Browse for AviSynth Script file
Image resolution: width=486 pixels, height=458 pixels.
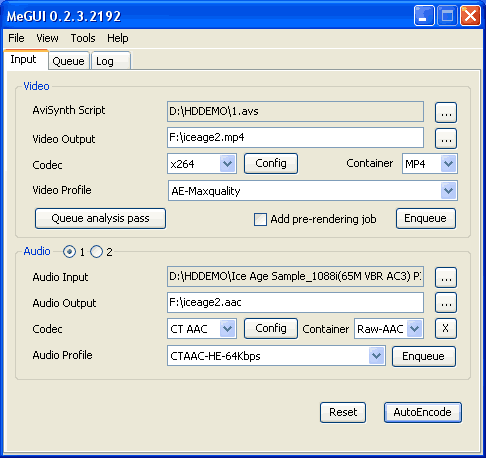coord(446,112)
